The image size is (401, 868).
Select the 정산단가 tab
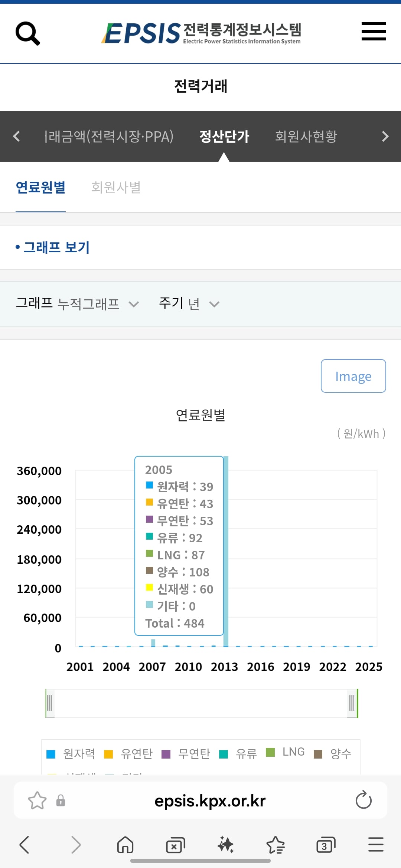click(224, 137)
